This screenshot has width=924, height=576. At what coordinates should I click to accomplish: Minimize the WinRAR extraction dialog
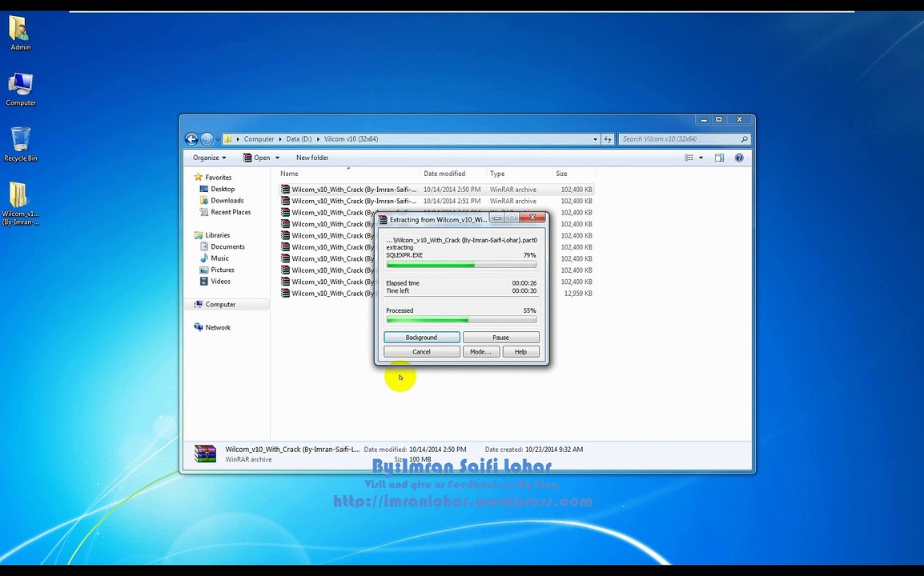click(496, 218)
